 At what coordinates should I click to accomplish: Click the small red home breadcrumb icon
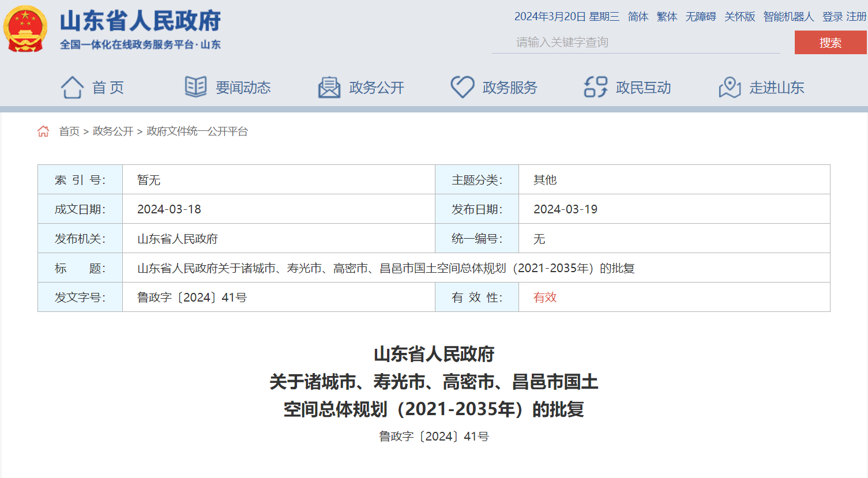click(x=43, y=131)
